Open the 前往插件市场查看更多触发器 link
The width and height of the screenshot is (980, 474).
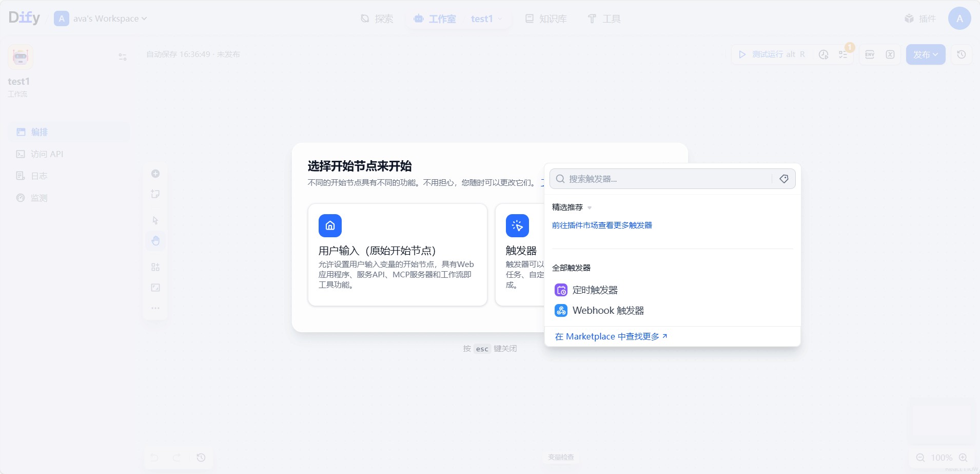(602, 225)
